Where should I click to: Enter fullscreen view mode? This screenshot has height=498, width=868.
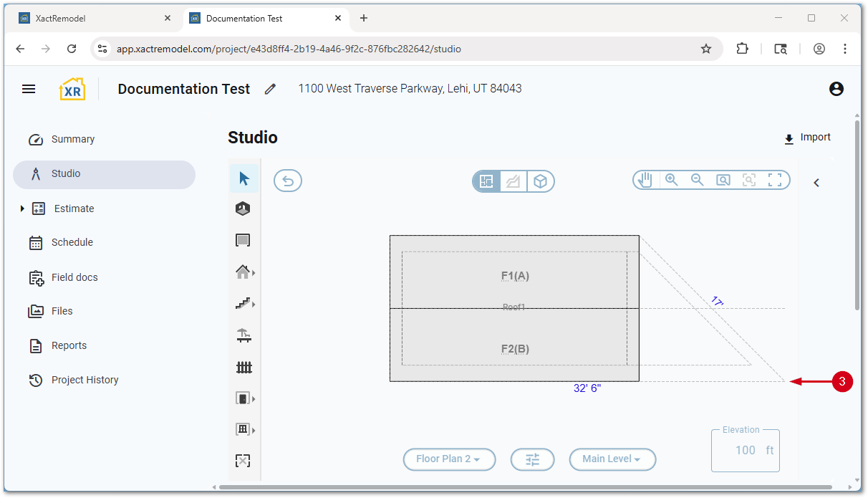pyautogui.click(x=775, y=180)
